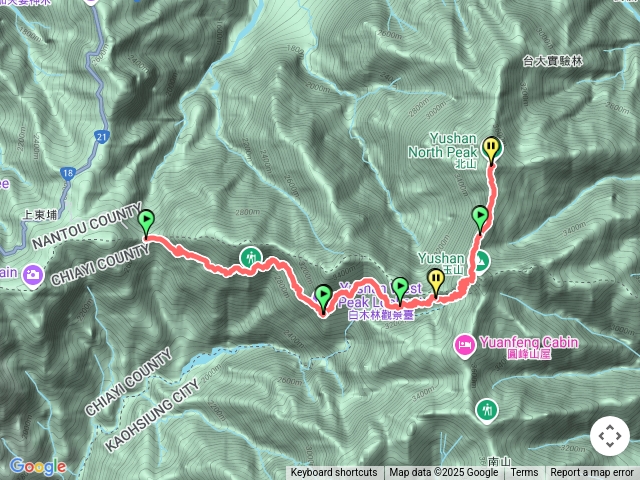Click the purple camera attraction pin
This screenshot has height=480, width=640.
tap(33, 276)
